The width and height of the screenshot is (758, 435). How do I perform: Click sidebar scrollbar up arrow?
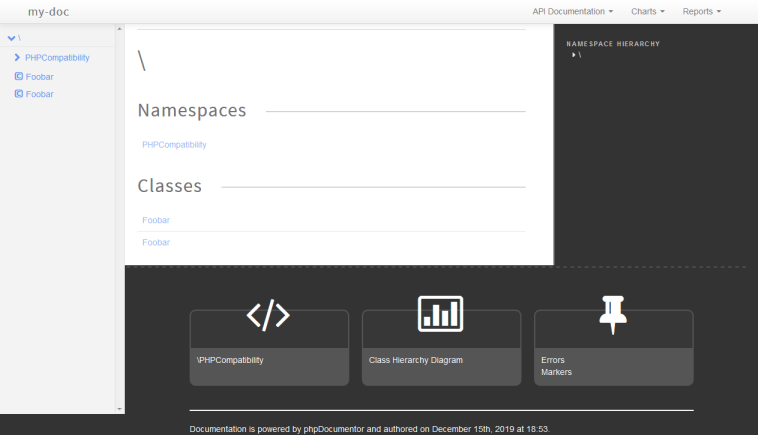(x=119, y=29)
